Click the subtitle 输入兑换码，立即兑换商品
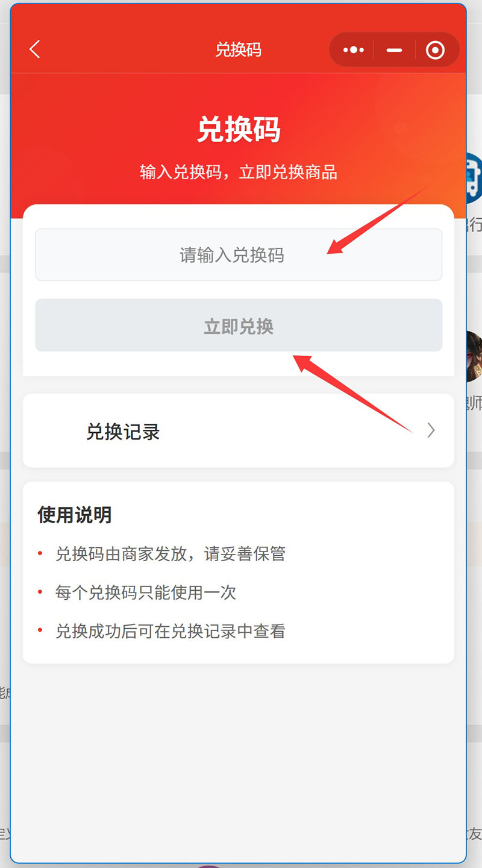The image size is (482, 868). coord(239,172)
